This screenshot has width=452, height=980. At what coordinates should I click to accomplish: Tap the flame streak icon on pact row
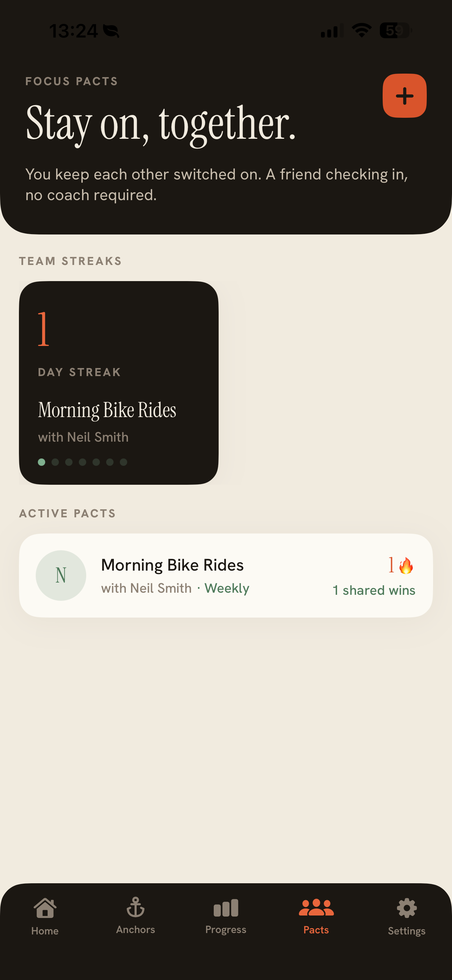(406, 565)
